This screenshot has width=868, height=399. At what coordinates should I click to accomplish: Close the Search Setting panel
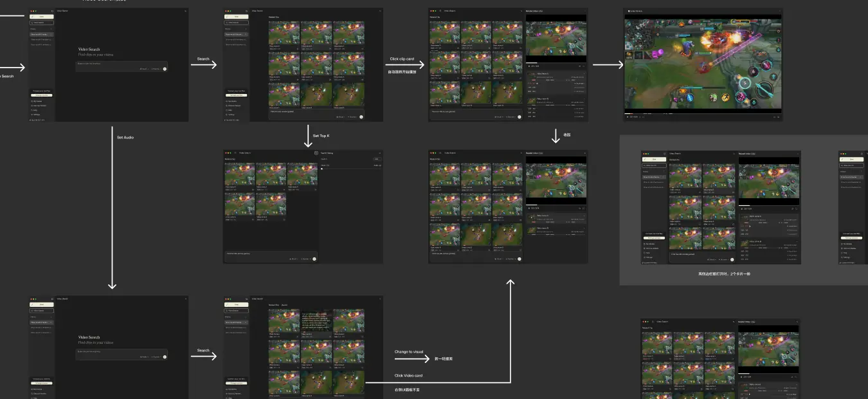click(x=380, y=153)
